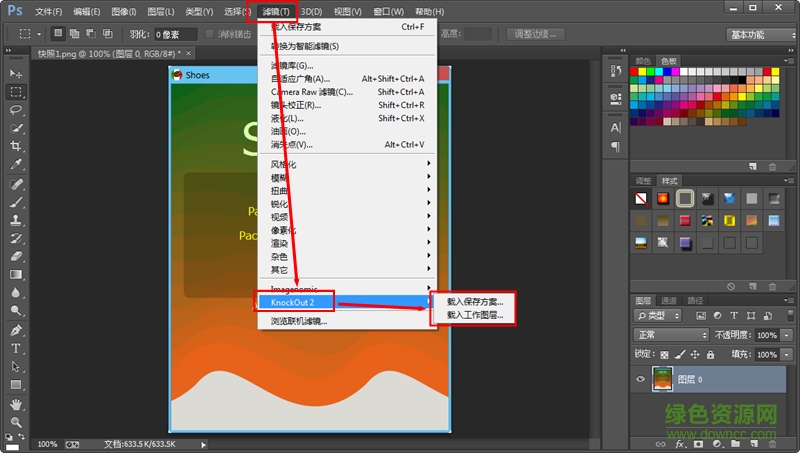Hide layer 图层 0 with eye icon
800x453 pixels.
[x=640, y=379]
